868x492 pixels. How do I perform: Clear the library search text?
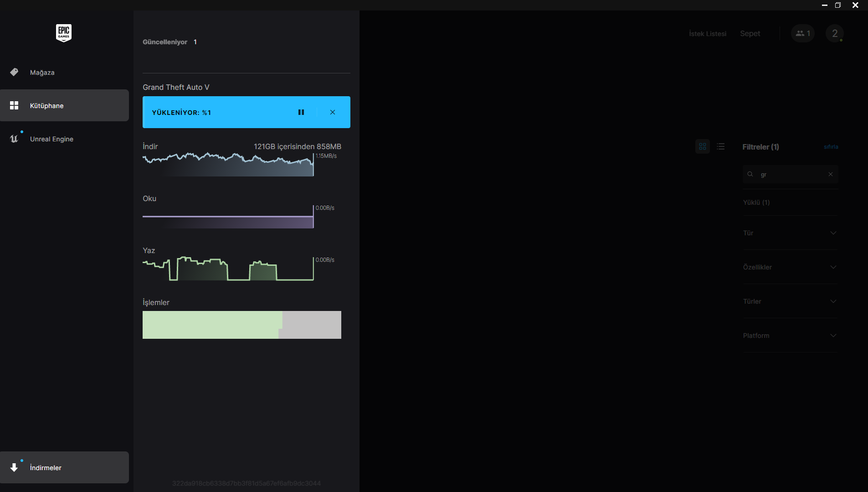[831, 174]
